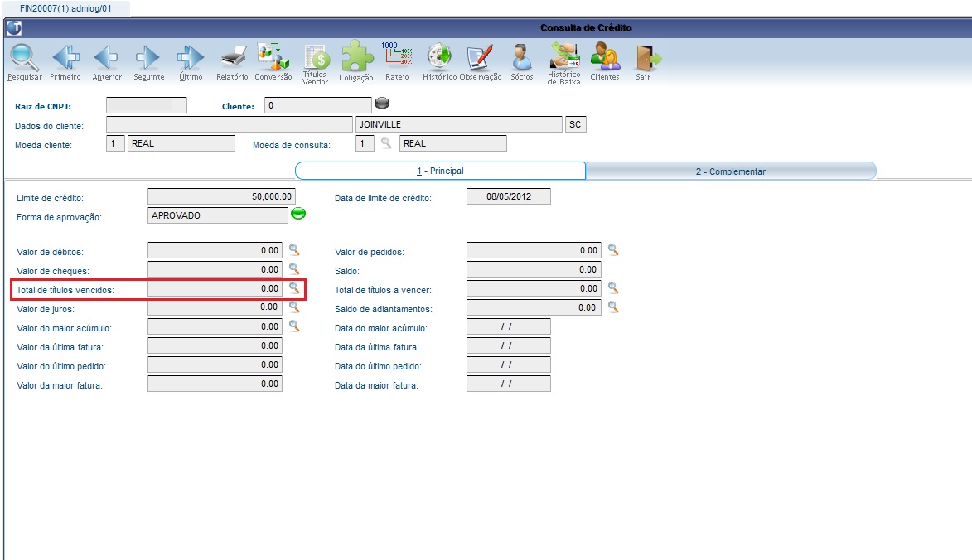Click the JOINVILLE city field
972x560 pixels.
coord(459,124)
